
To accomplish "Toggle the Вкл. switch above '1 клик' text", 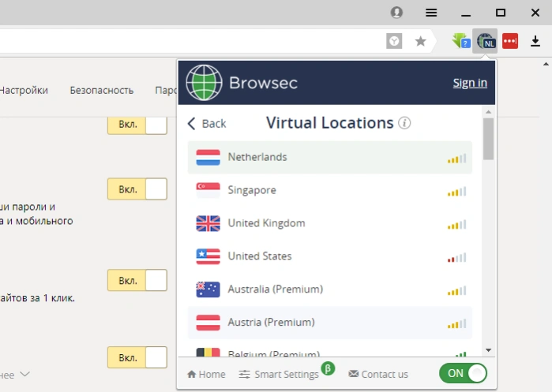I will click(x=137, y=280).
